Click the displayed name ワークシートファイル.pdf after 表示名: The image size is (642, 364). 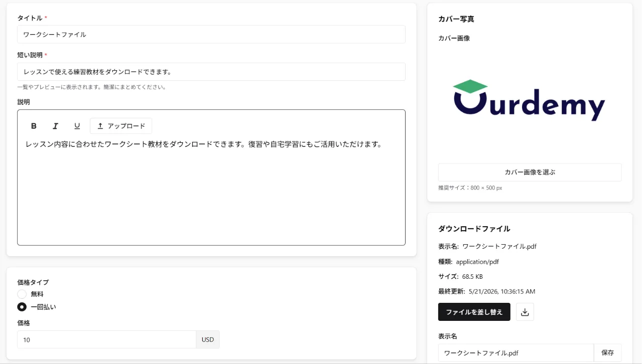tap(499, 247)
